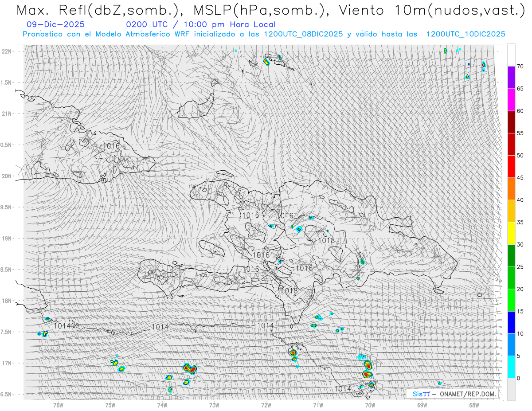
Task: Click the '55' value on the color scale
Action: (x=520, y=133)
